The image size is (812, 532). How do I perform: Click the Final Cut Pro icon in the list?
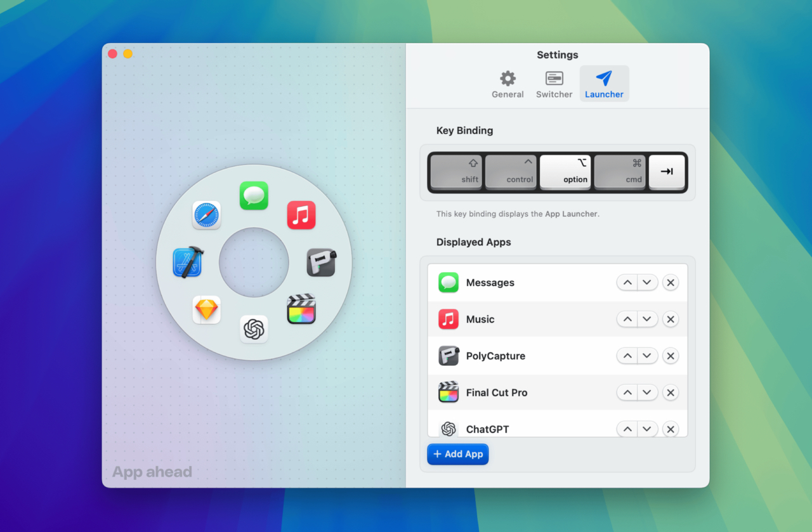click(x=449, y=393)
